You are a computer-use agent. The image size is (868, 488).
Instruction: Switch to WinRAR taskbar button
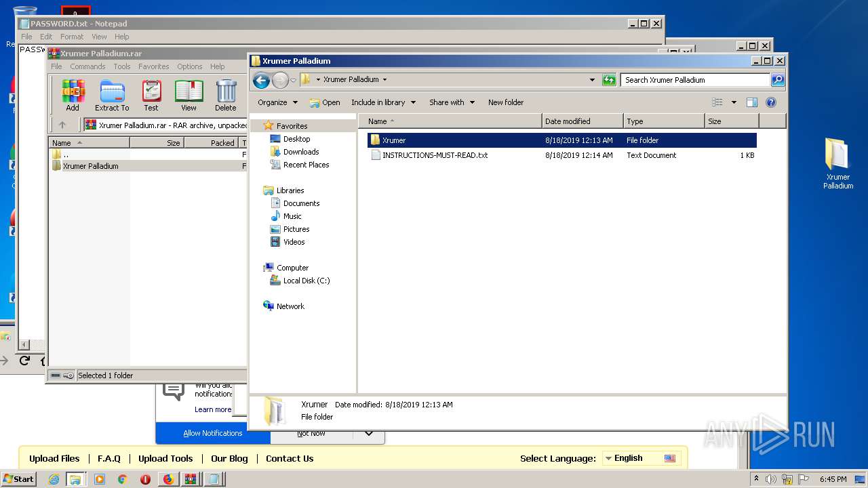pyautogui.click(x=190, y=479)
